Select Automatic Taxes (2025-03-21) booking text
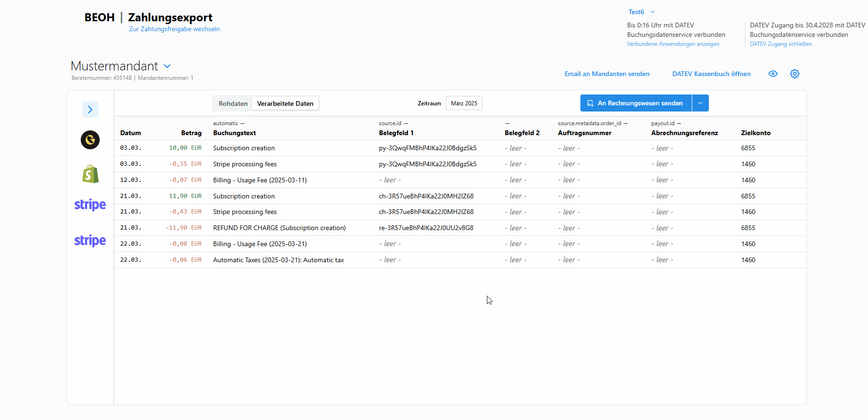 [278, 260]
